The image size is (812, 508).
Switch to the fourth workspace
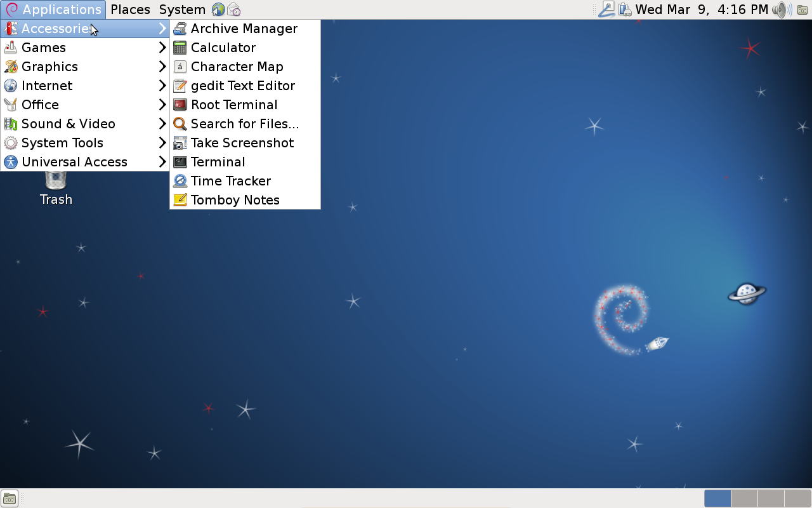click(x=797, y=498)
